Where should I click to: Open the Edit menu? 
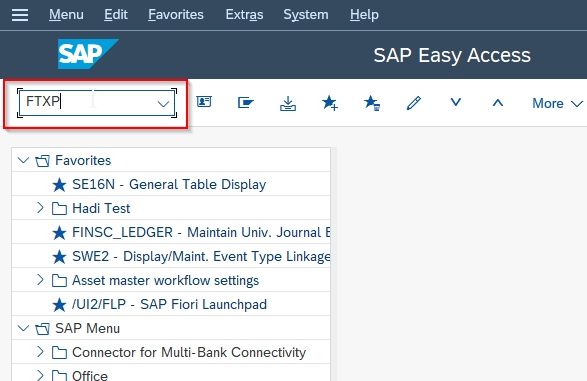(116, 15)
